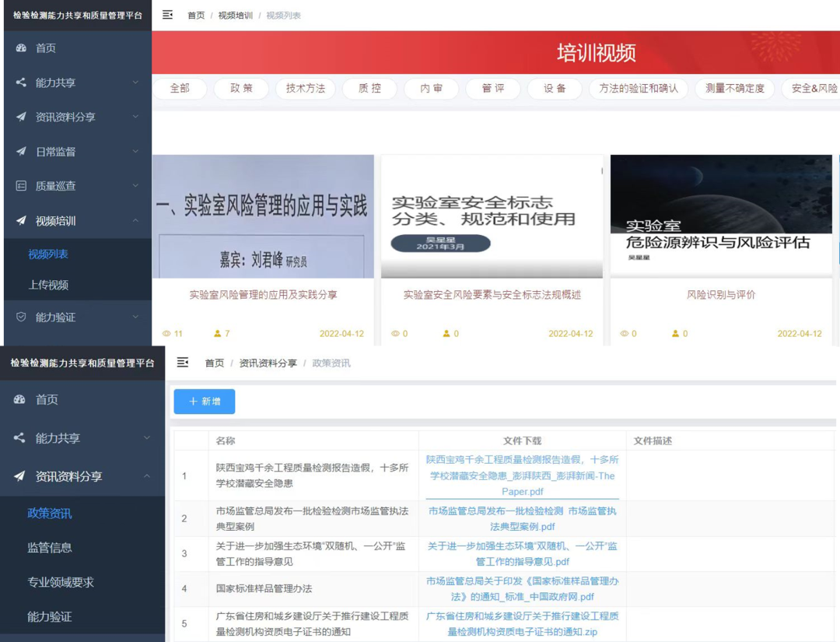
Task: Click list icon beside 质量巡查
Action: pos(21,186)
